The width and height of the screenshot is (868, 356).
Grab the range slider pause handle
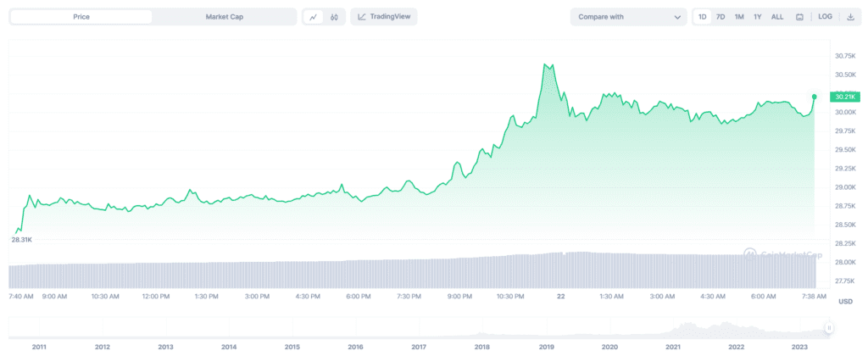coord(829,328)
